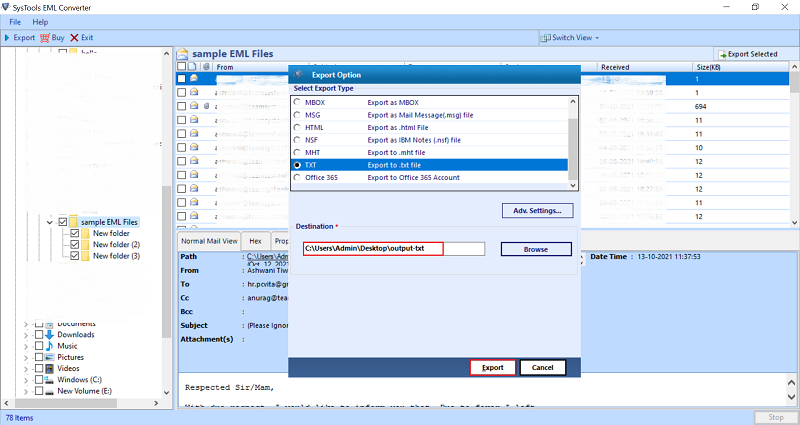Select the MSG export radio button
The height and width of the screenshot is (425, 800).
pos(297,115)
